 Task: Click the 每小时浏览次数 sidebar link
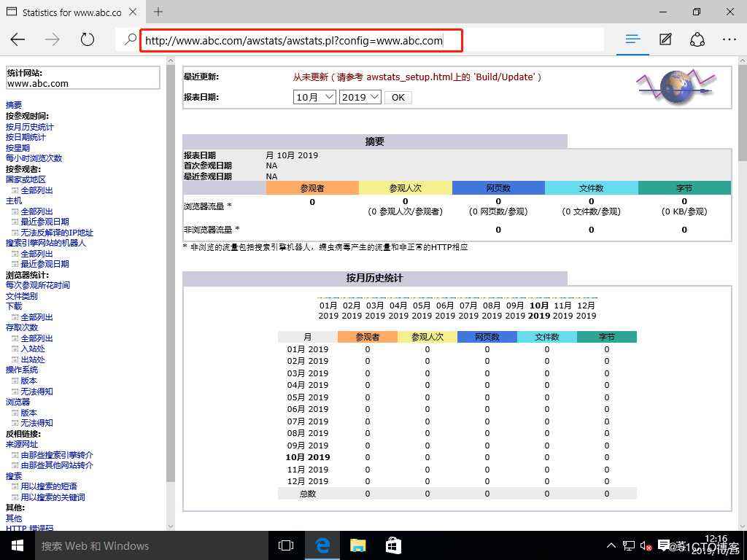pyautogui.click(x=34, y=158)
